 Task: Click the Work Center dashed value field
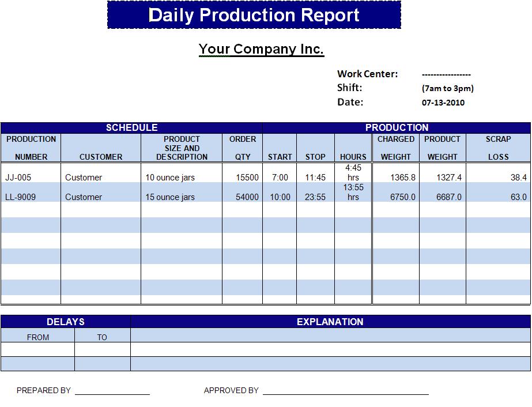pos(446,74)
